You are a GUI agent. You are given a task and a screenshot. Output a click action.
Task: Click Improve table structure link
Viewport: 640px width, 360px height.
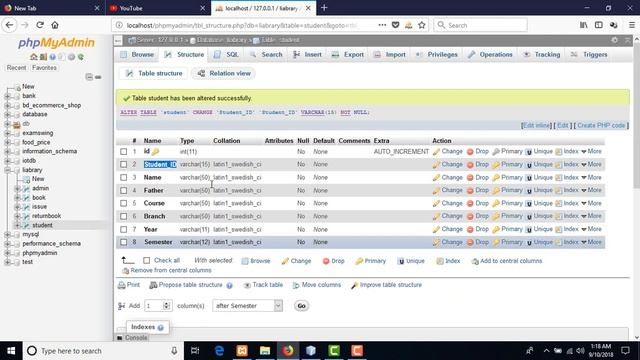pos(391,285)
